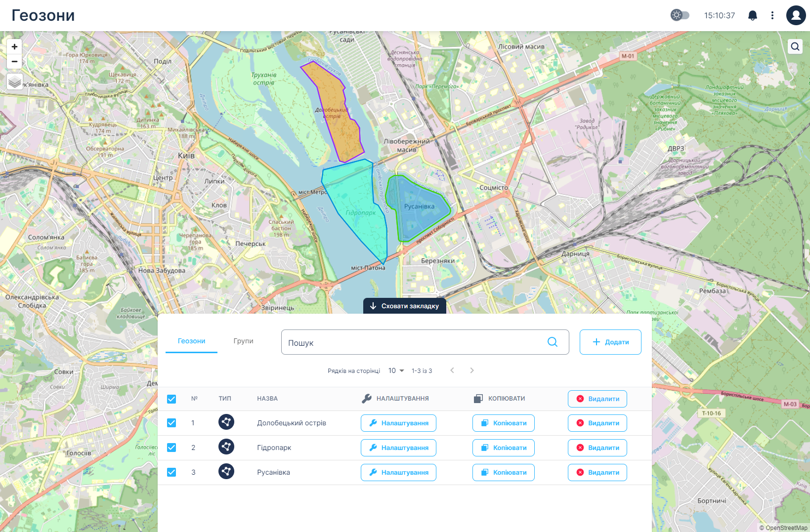Click the Русанівка name cell

pyautogui.click(x=273, y=472)
